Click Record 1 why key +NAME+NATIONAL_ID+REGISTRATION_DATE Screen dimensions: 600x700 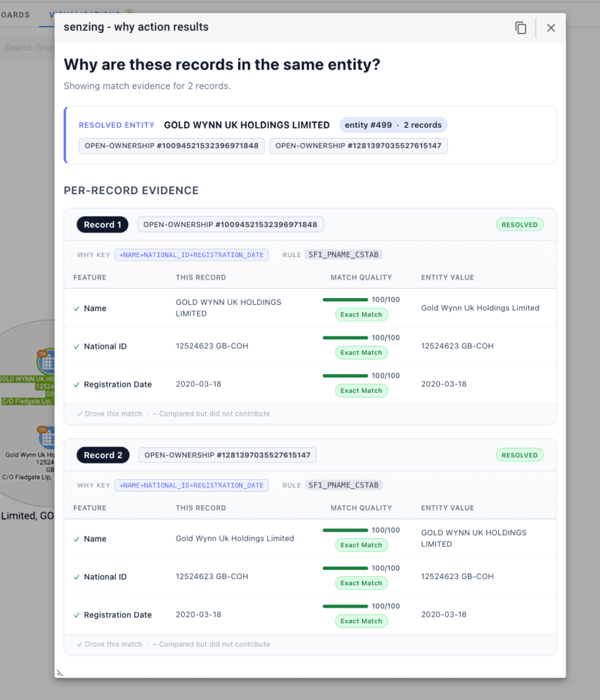(191, 254)
